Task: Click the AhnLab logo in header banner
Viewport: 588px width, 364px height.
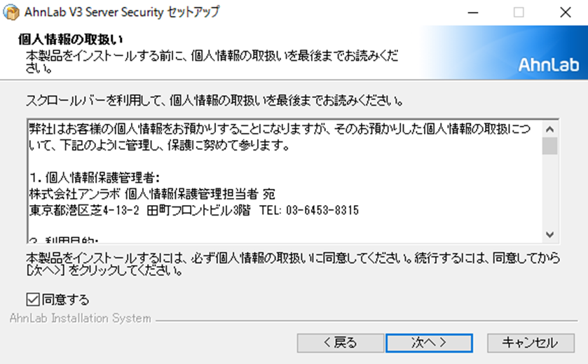Action: click(549, 65)
